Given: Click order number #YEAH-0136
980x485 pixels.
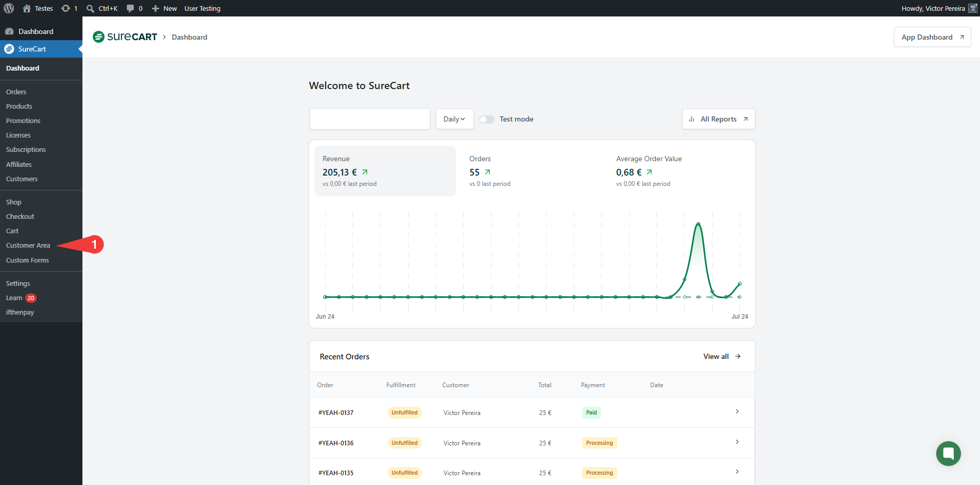Looking at the screenshot, I should click(x=336, y=443).
